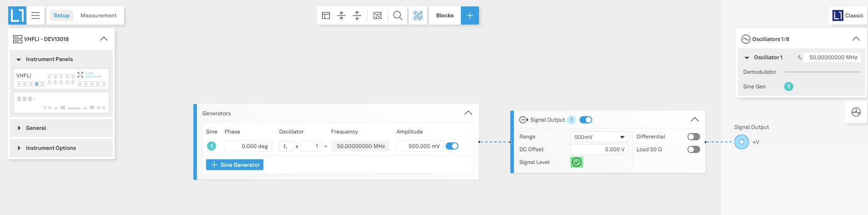Disable the sine generator amplitude toggle
The height and width of the screenshot is (215, 868).
pos(452,146)
